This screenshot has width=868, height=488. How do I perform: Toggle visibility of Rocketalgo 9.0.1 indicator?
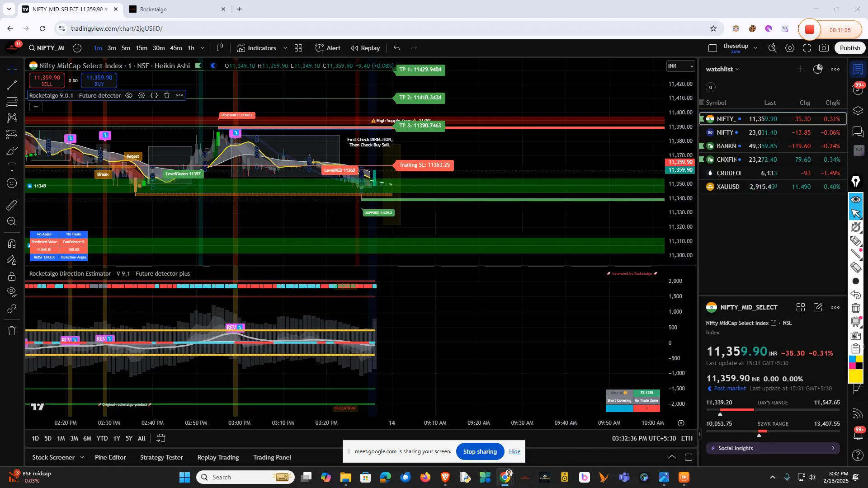[129, 95]
